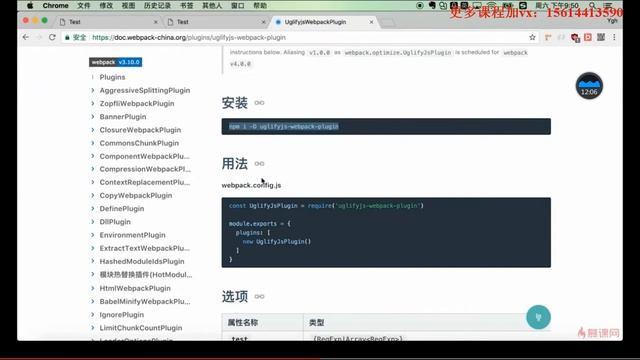
Task: Click the 属性名称 table header
Action: click(242, 322)
